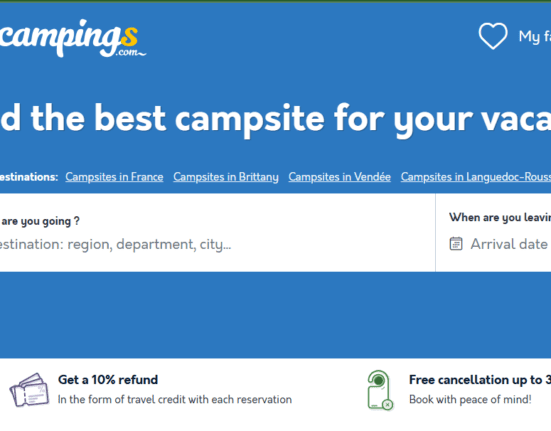Click the 'My favorites' text in the header
This screenshot has width=551, height=431.
534,36
